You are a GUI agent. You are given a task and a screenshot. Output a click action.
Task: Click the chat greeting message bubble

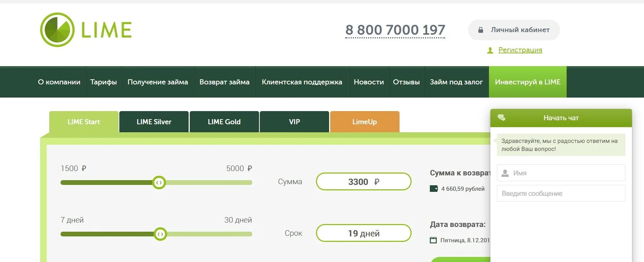[561, 145]
